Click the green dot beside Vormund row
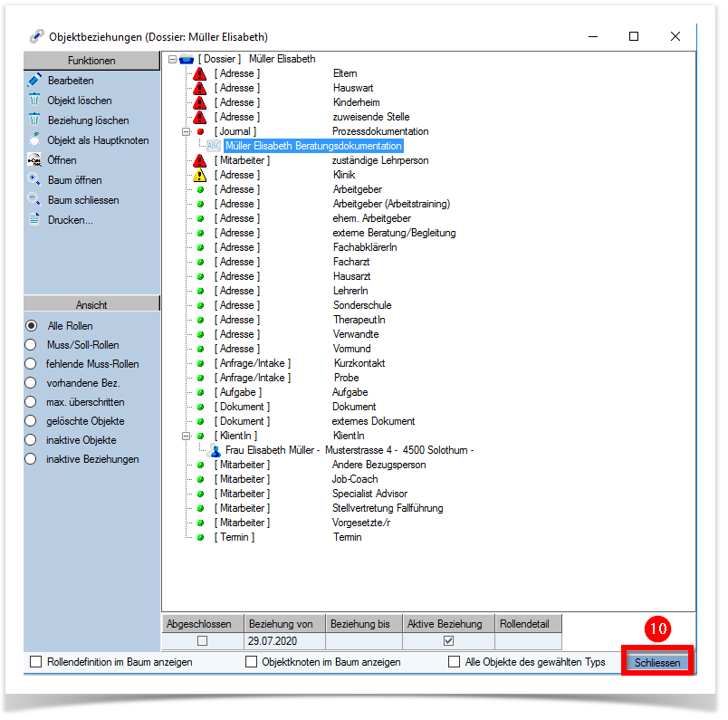Image resolution: width=728 pixels, height=720 pixels. click(201, 349)
